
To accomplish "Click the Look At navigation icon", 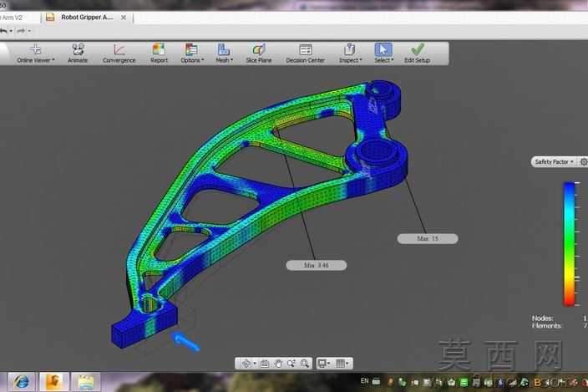I will 265,363.
